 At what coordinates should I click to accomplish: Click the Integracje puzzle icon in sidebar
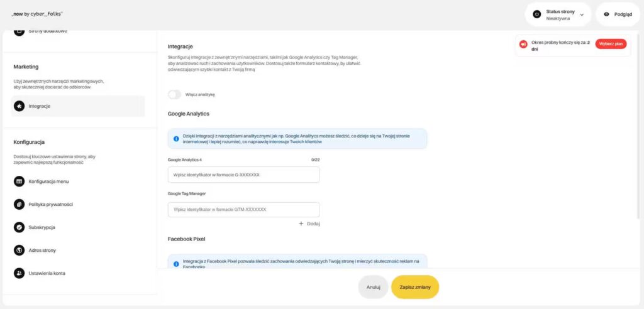click(19, 106)
